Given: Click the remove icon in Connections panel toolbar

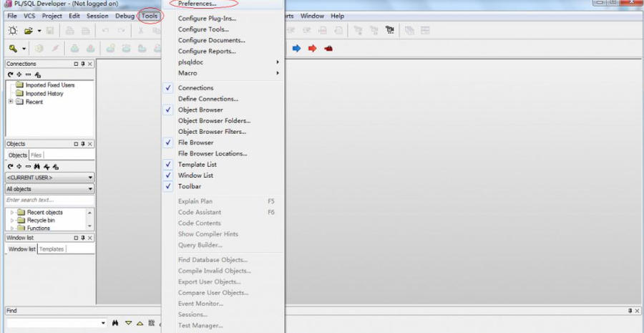Looking at the screenshot, I should (28, 74).
